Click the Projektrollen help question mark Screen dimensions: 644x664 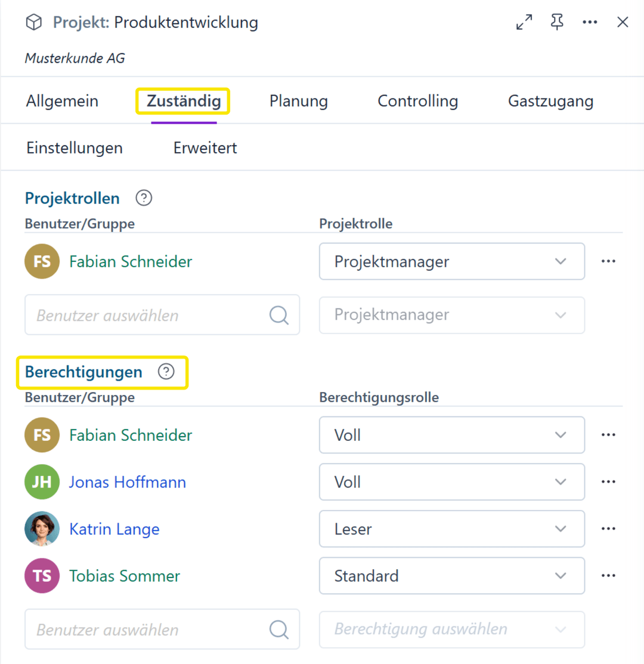click(x=144, y=198)
